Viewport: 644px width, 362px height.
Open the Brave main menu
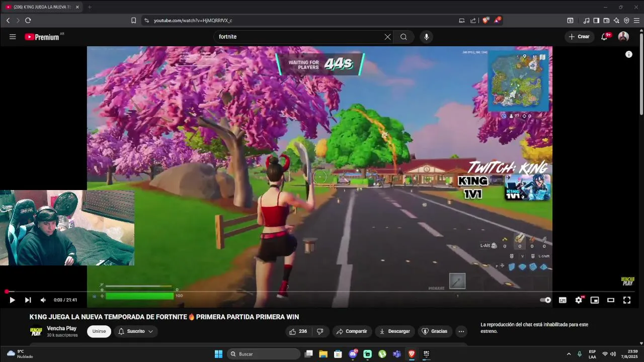(x=636, y=21)
